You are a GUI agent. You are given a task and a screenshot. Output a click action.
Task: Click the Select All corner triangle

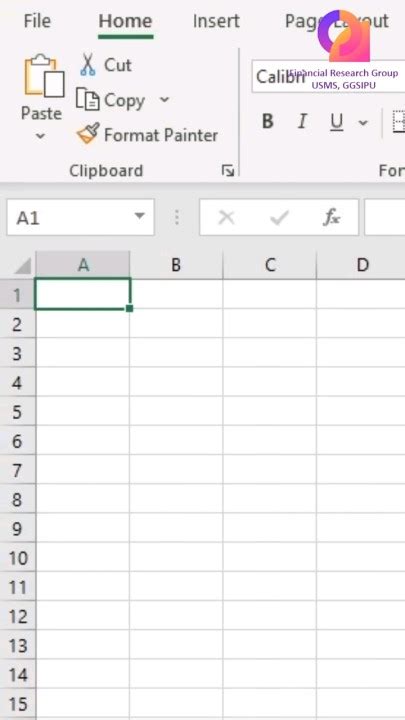pos(22,265)
